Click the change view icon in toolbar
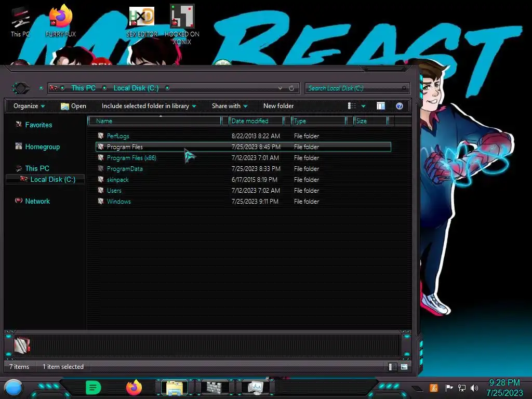 (352, 106)
